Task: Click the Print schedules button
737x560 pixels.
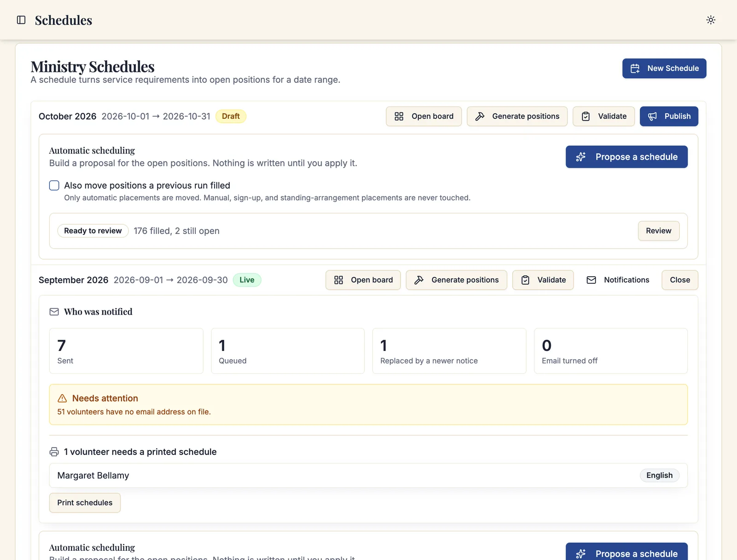Action: [85, 503]
